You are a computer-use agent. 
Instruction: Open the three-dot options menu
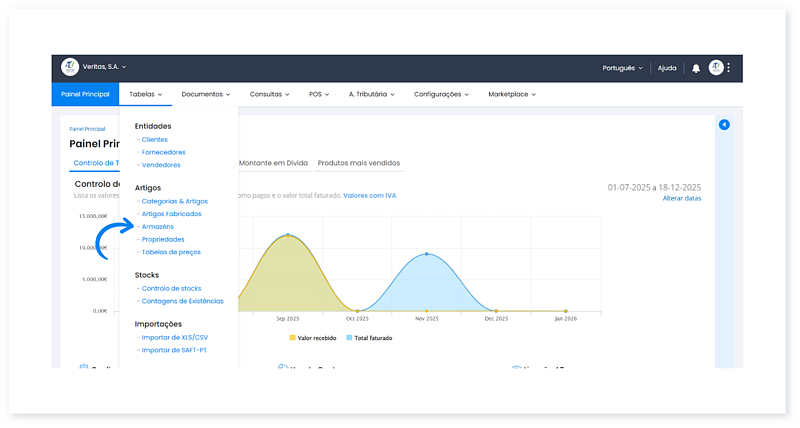click(729, 68)
